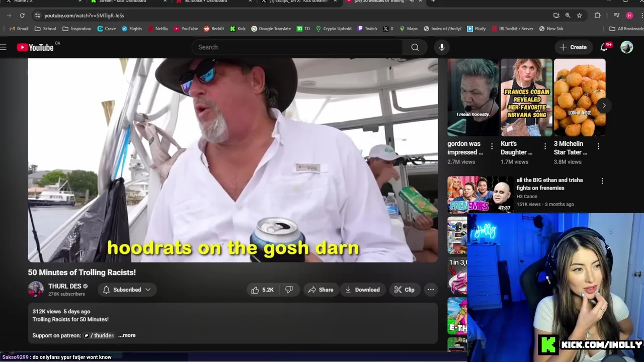Reload the page in the browser

(22, 16)
